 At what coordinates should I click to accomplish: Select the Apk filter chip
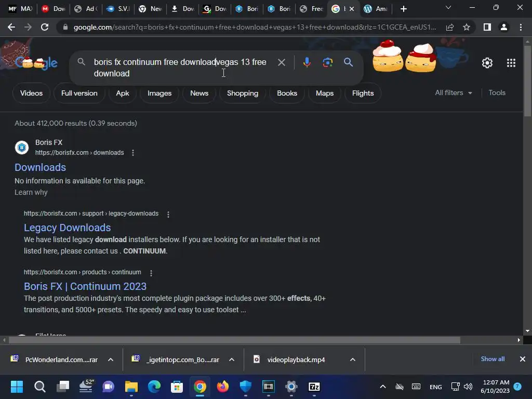tap(123, 93)
